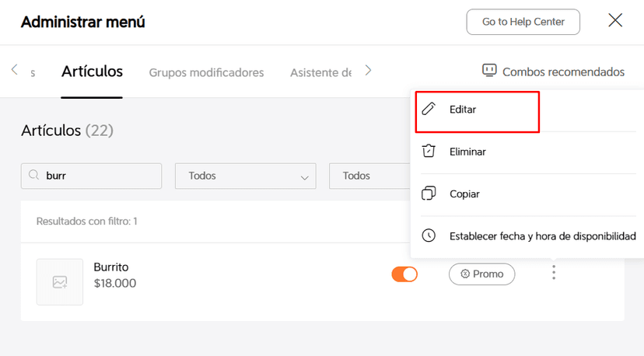
Task: Click the copy icon beside Copiar
Action: pyautogui.click(x=429, y=194)
